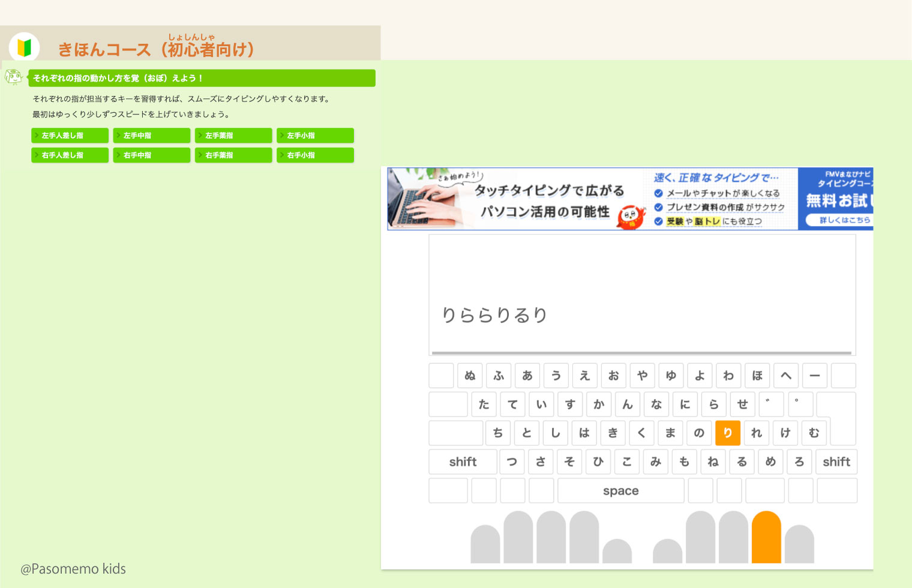
Task: Click the て key on keyboard
Action: click(513, 404)
